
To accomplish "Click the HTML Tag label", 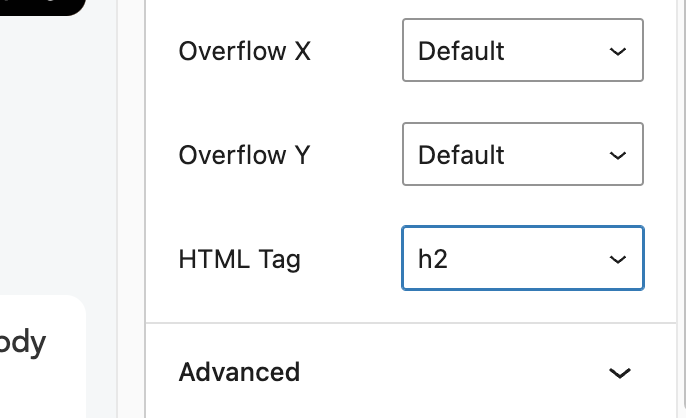I will 239,260.
